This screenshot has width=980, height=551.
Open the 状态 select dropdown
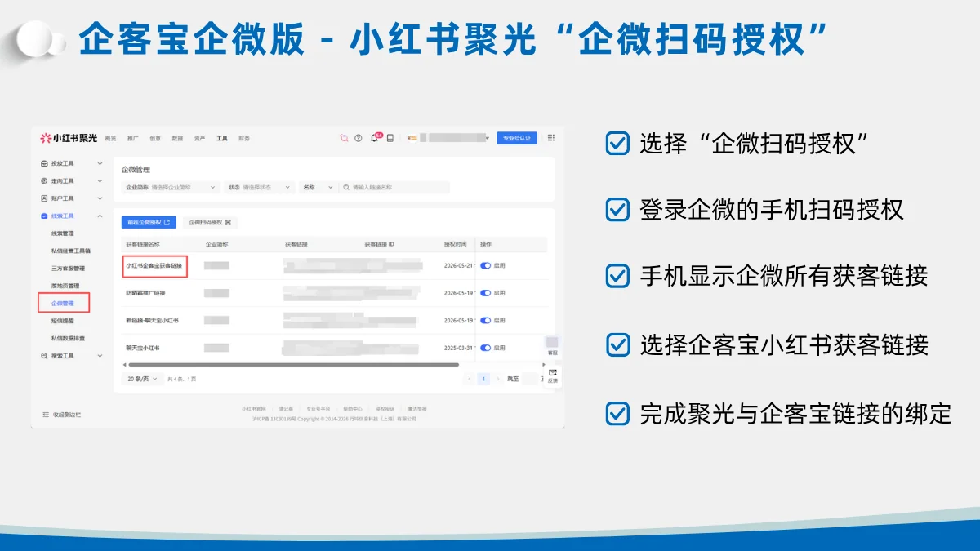coord(260,187)
